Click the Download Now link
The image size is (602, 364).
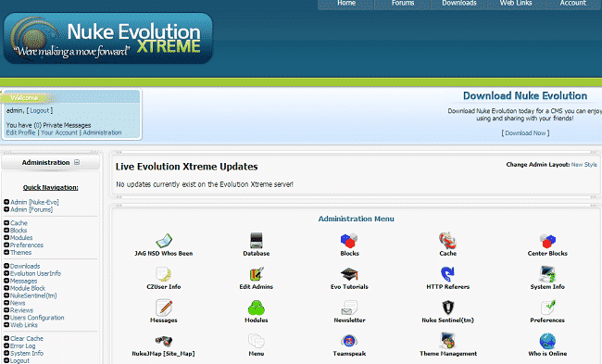[x=525, y=132]
